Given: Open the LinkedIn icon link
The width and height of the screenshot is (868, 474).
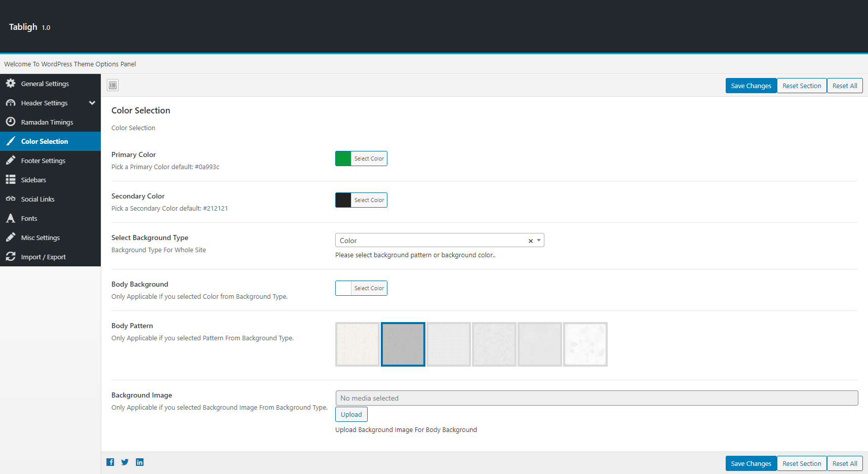Looking at the screenshot, I should (140, 462).
